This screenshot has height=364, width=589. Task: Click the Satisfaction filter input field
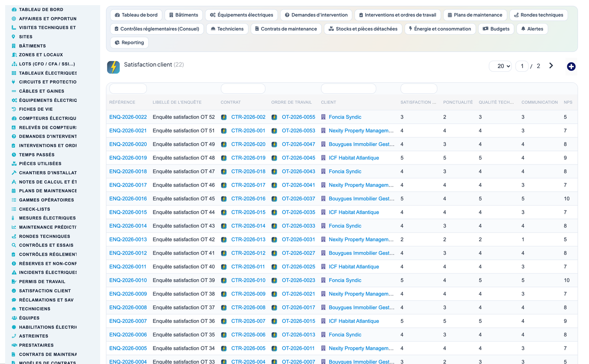pos(419,88)
